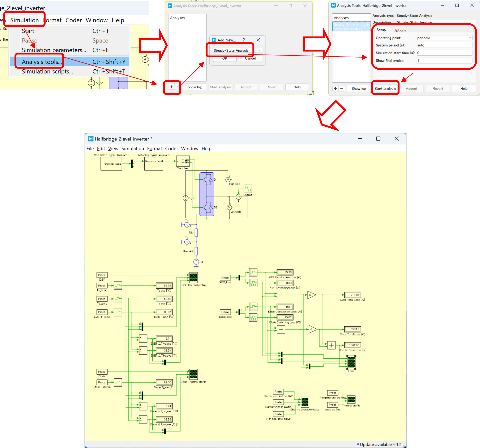Select the V_dc voltage source symbol
This screenshot has width=480, height=448.
pos(185,198)
